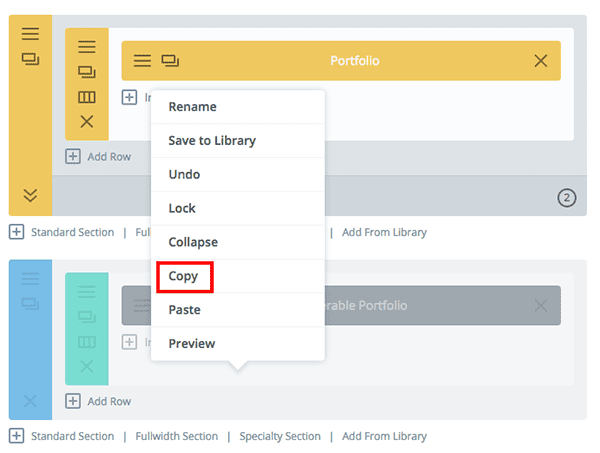This screenshot has height=453, width=600.
Task: Click Add From Library below blue section
Action: click(x=384, y=436)
